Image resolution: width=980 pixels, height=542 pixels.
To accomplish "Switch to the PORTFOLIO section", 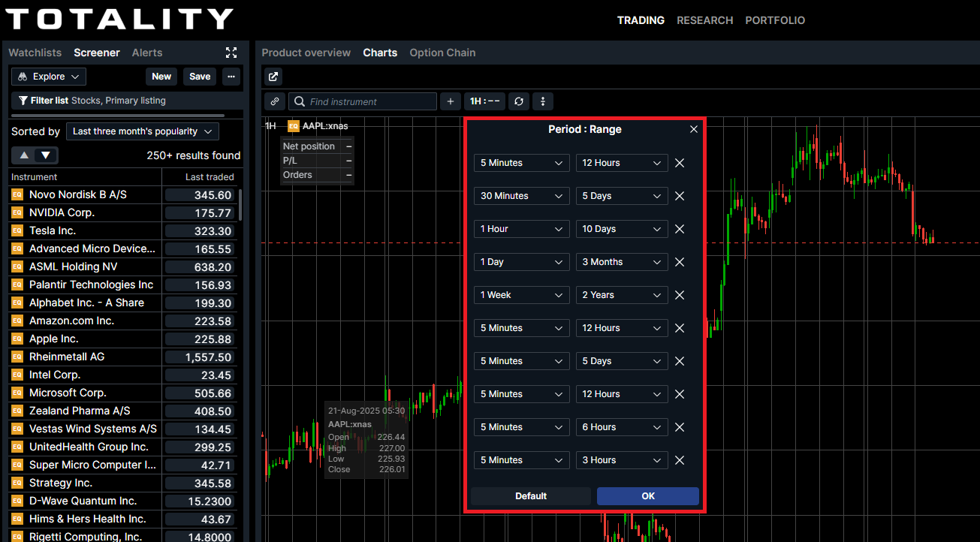I will pos(775,20).
